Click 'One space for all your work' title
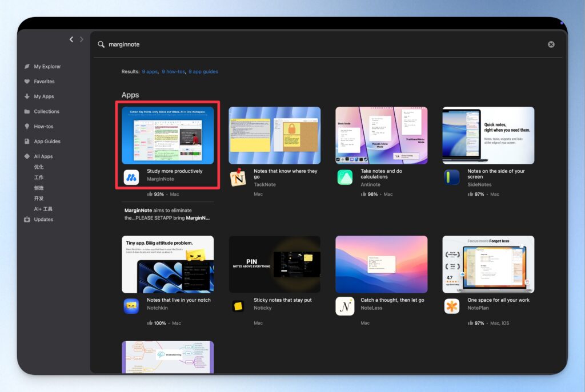 (x=498, y=300)
